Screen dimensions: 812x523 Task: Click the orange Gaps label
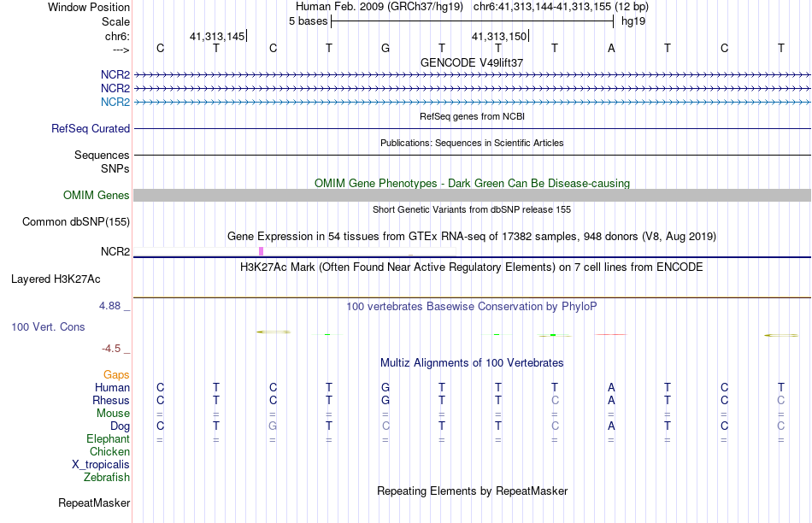[116, 375]
